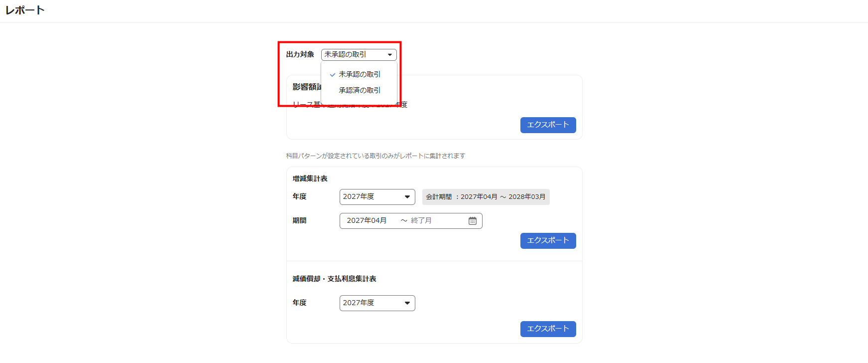The height and width of the screenshot is (363, 868).
Task: Click the 減価償却・支払利息集計表 section heading
Action: click(334, 279)
